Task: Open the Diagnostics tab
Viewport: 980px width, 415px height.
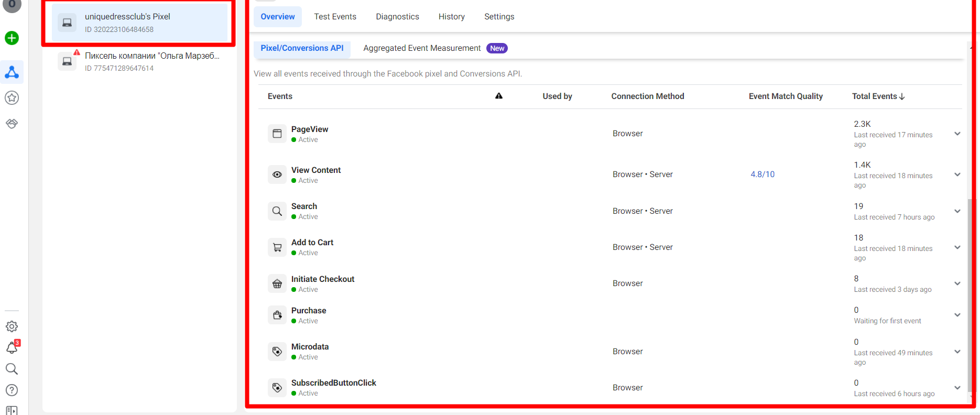Action: point(397,17)
